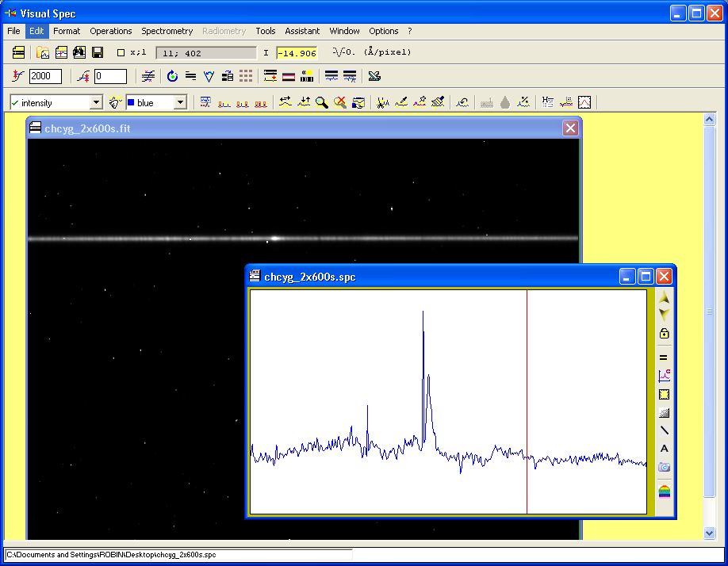
Task: Open the Format menu
Action: pyautogui.click(x=67, y=31)
